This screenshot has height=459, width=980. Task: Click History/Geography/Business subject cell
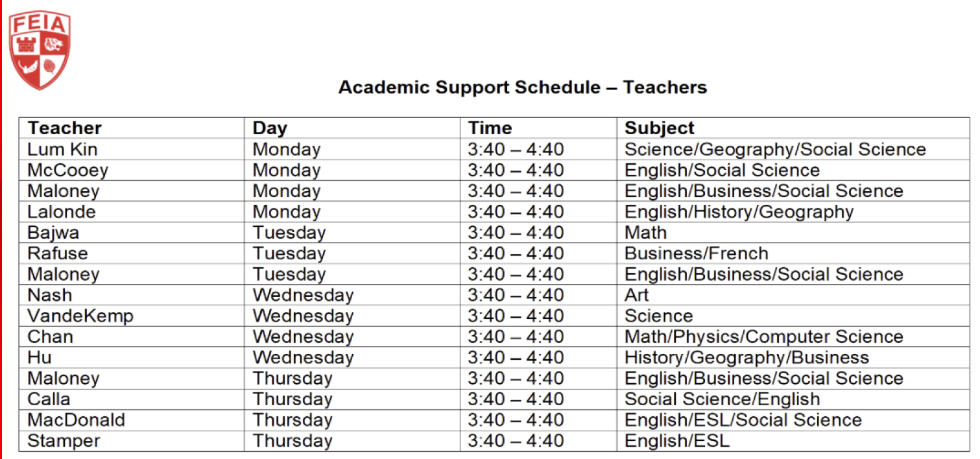pyautogui.click(x=747, y=358)
